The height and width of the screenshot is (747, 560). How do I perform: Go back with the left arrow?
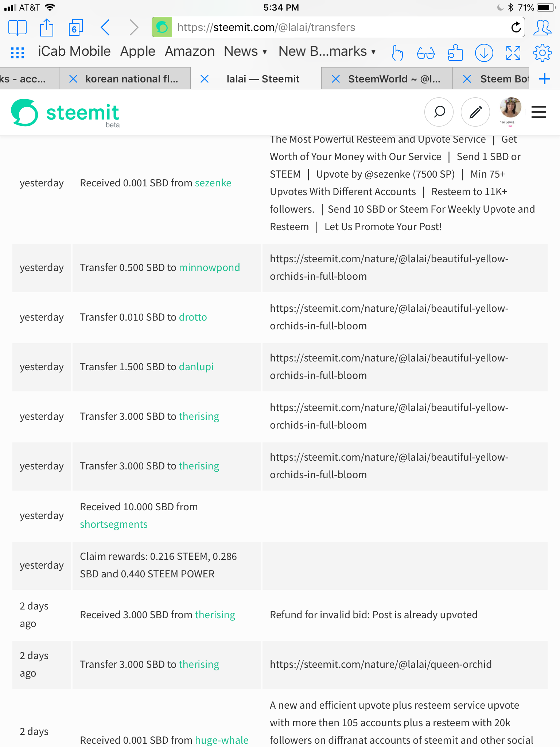click(105, 27)
